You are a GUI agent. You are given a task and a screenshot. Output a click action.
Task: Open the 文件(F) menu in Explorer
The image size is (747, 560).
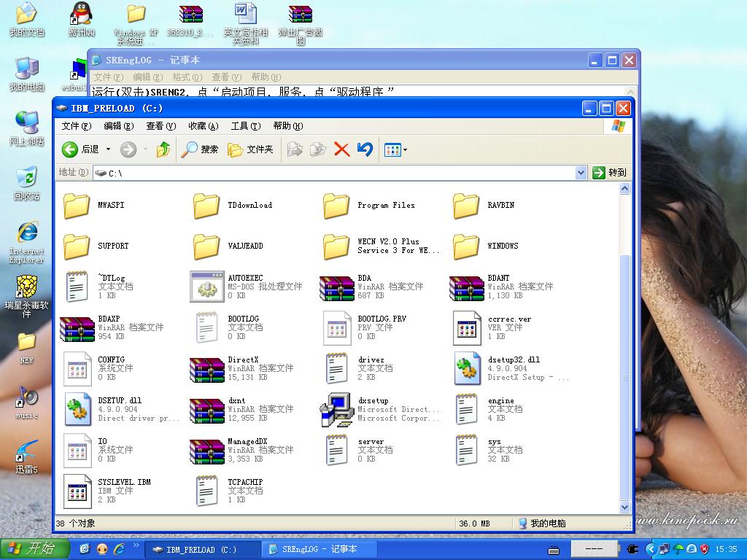coord(76,126)
